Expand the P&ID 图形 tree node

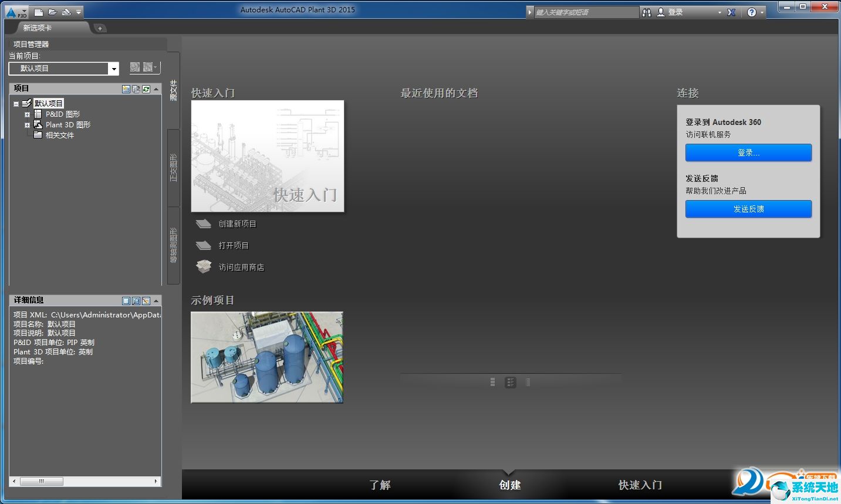[x=28, y=114]
